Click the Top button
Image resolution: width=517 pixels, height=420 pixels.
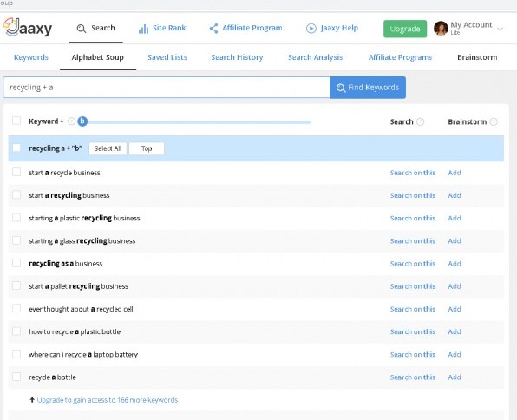coord(147,148)
